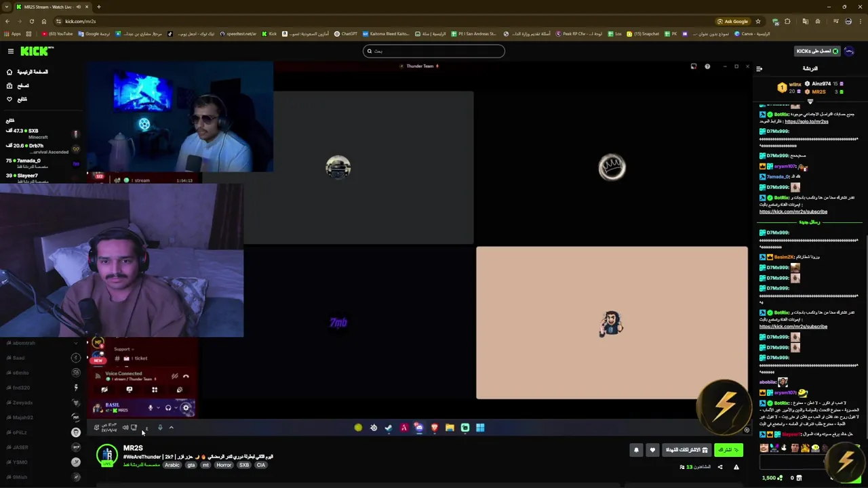This screenshot has height=488, width=868.
Task: Open the YSMO offline channel row
Action: click(42, 462)
